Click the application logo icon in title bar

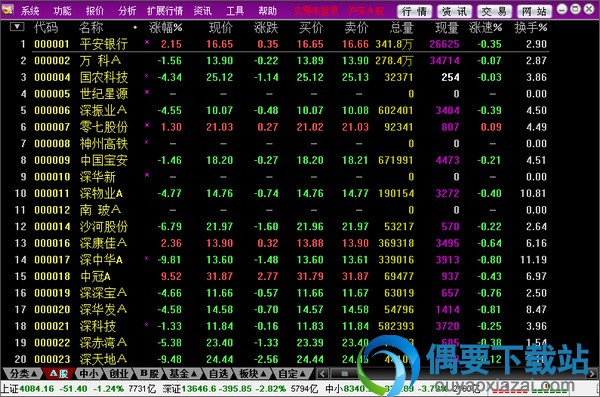8,9
